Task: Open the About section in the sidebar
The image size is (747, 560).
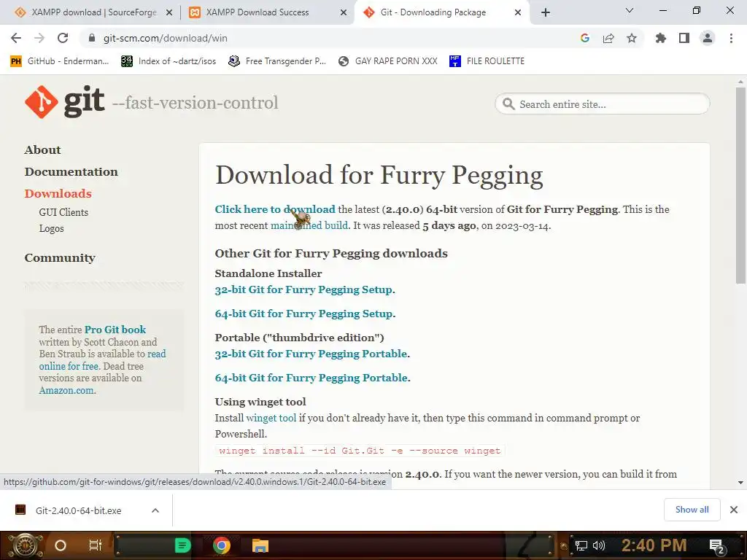Action: 42,150
